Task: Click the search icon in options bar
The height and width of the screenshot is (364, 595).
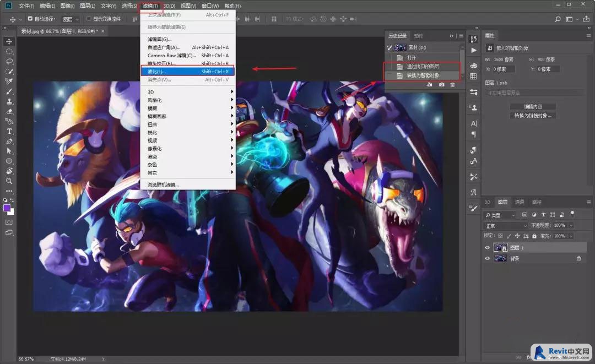Action: pyautogui.click(x=558, y=19)
